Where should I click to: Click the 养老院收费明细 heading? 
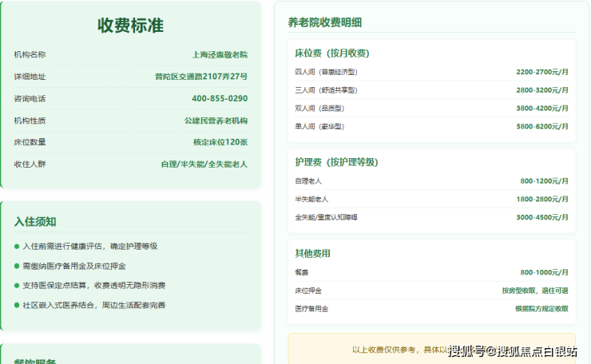[x=325, y=22]
